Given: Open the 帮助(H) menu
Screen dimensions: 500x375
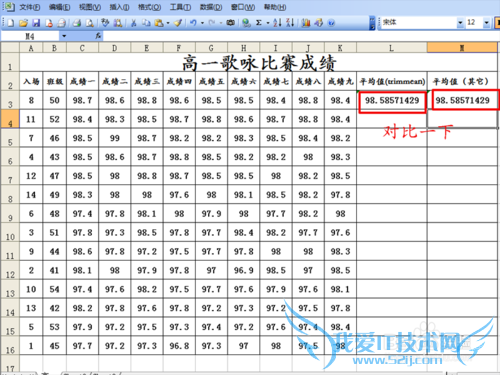Looking at the screenshot, I should (275, 7).
